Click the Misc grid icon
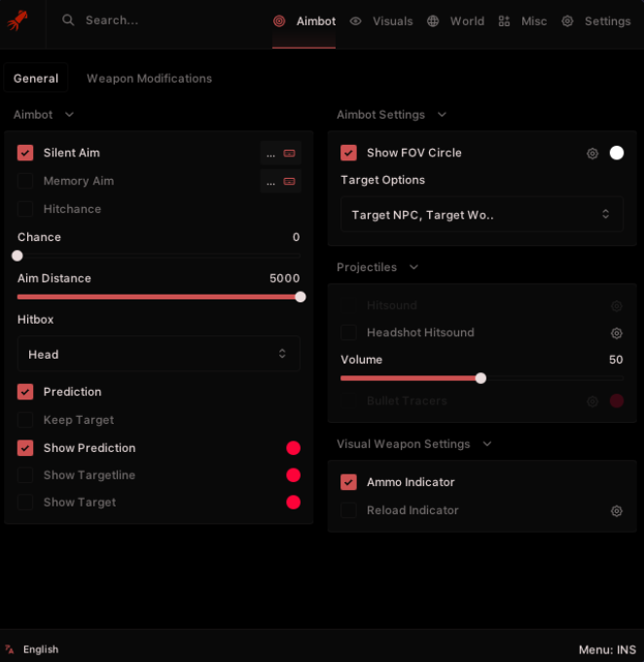 pyautogui.click(x=504, y=21)
